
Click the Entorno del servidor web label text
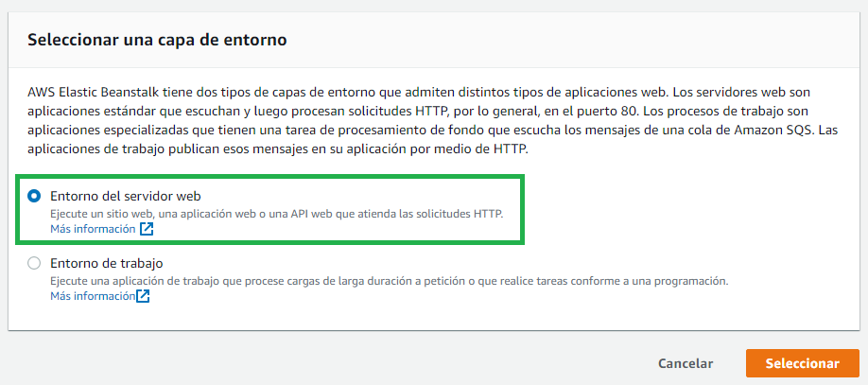(x=126, y=196)
